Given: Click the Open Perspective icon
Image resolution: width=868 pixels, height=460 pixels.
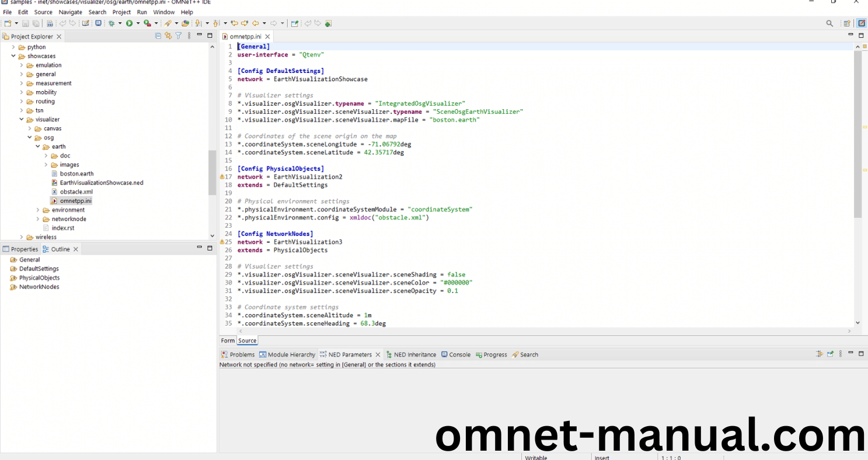Looking at the screenshot, I should (846, 23).
